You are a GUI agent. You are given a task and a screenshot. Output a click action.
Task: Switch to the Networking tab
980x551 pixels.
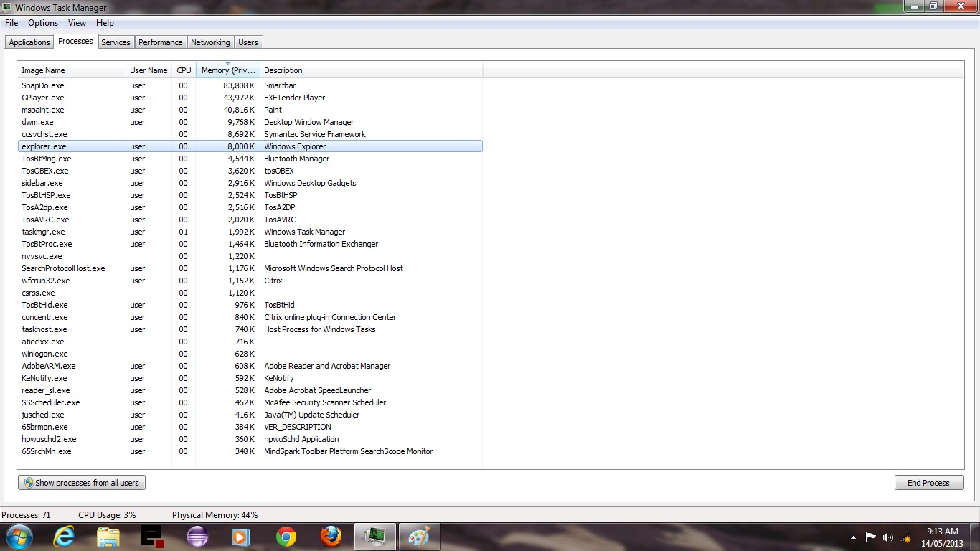[x=210, y=42]
